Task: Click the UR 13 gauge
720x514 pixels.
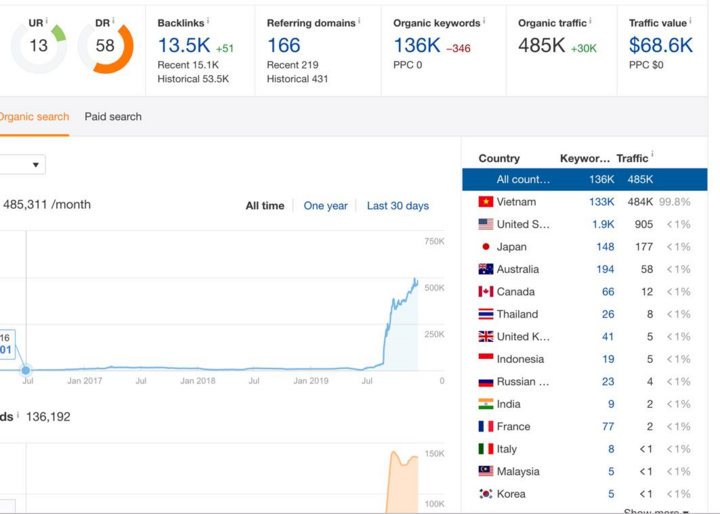Action: [x=39, y=46]
